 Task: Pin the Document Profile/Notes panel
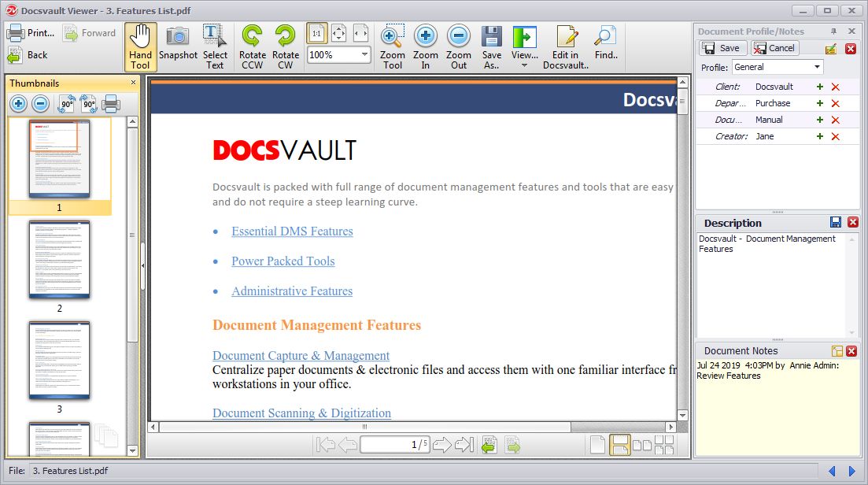[833, 31]
